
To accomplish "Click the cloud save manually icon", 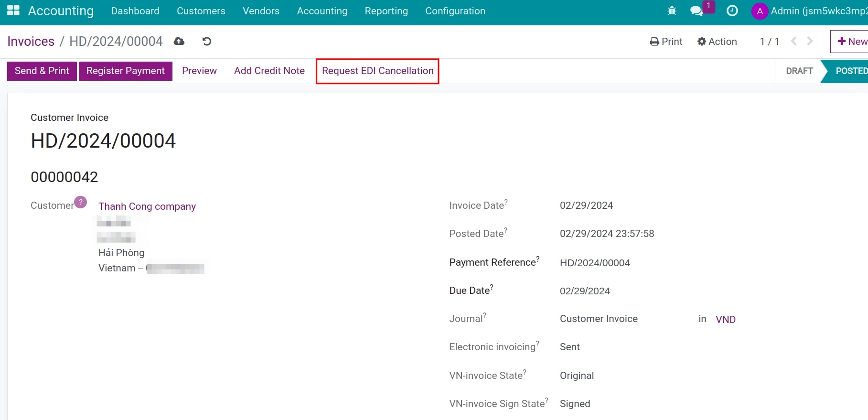I will pos(179,42).
